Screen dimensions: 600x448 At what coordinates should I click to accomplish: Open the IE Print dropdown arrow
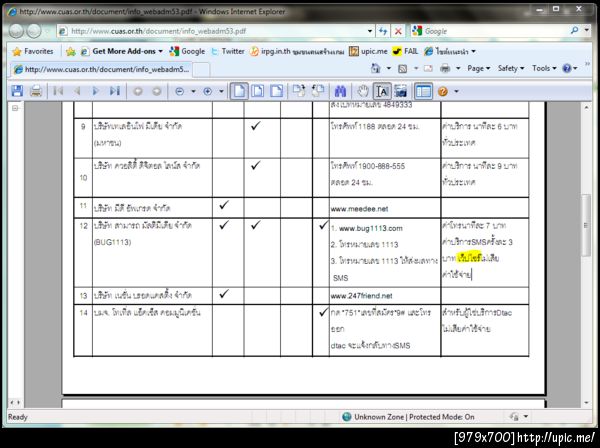click(x=458, y=68)
